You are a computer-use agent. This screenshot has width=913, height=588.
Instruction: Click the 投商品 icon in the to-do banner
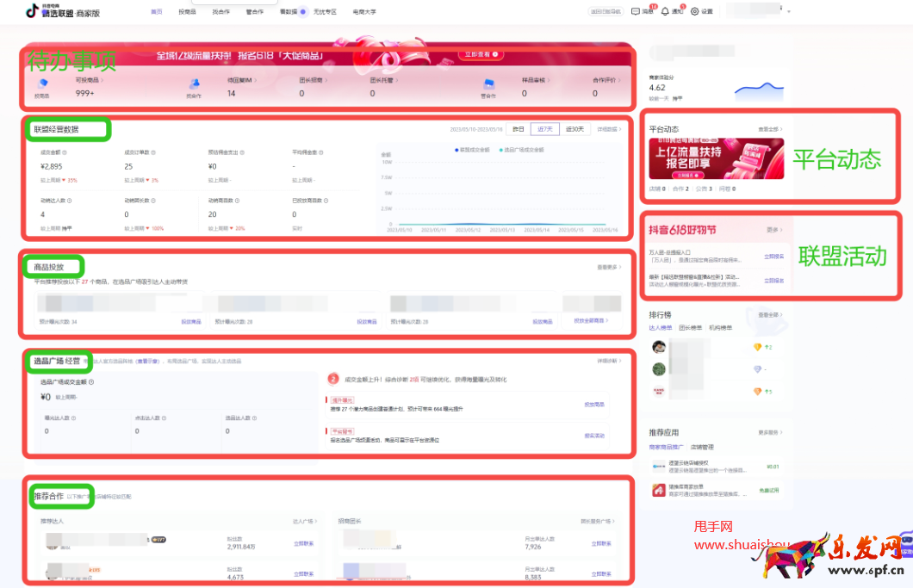click(42, 84)
